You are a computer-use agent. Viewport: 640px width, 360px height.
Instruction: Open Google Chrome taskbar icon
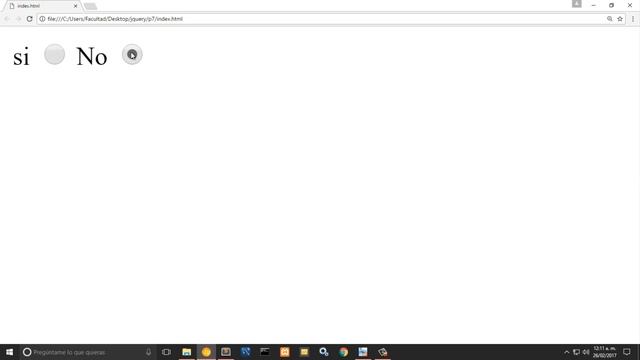pos(343,352)
